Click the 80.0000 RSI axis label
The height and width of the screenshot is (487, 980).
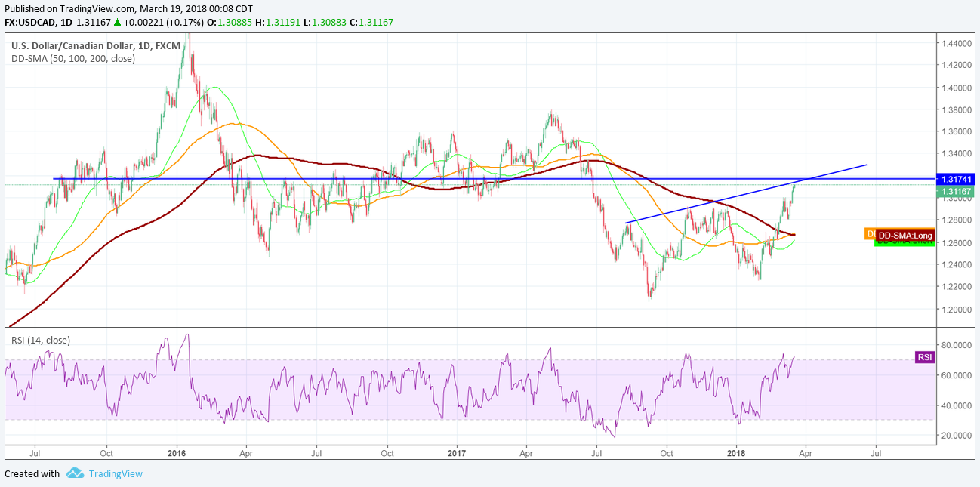(957, 345)
